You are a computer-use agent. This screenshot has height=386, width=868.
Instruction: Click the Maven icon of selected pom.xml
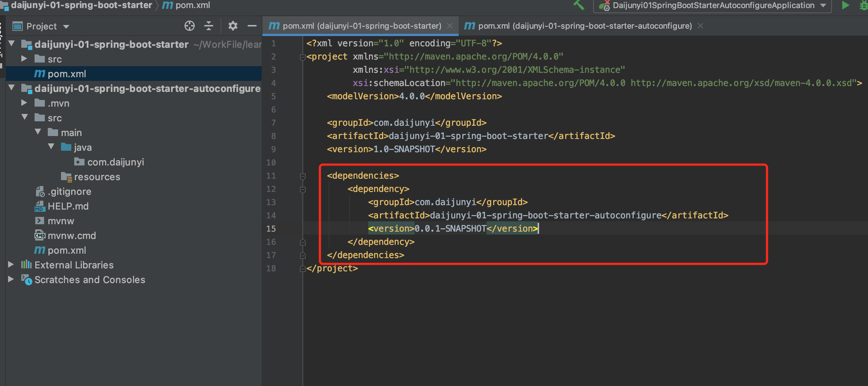(x=40, y=74)
